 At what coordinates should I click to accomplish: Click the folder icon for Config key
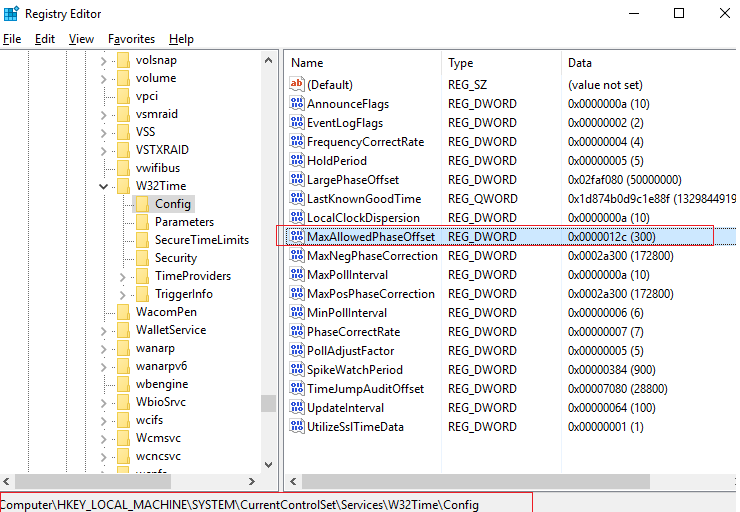(142, 204)
